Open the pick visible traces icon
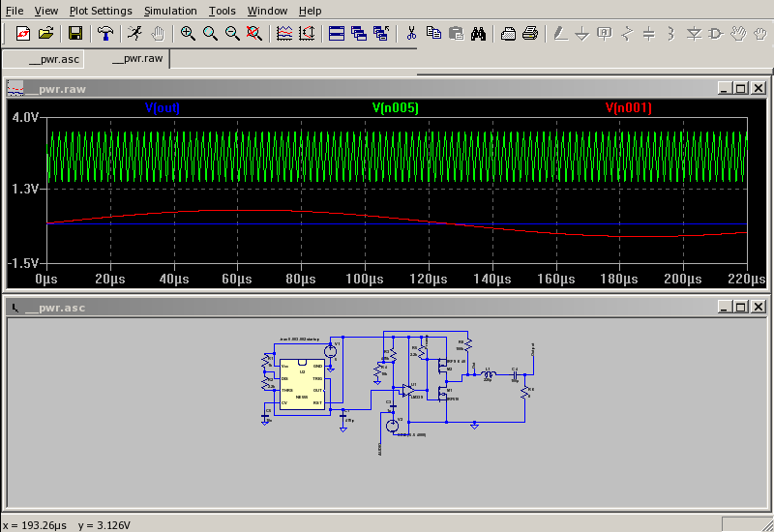The width and height of the screenshot is (774, 532). coord(307,34)
